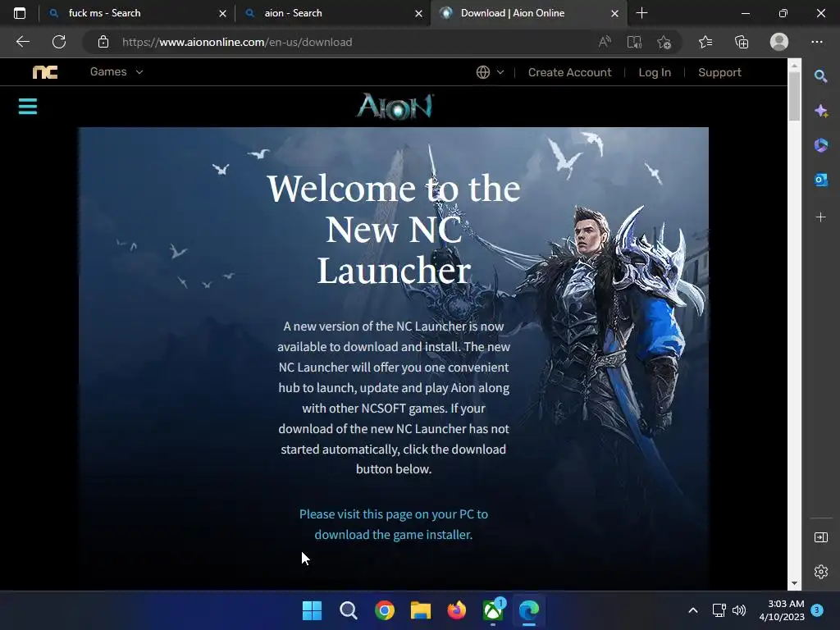
Task: View site security lock information
Action: [x=103, y=42]
